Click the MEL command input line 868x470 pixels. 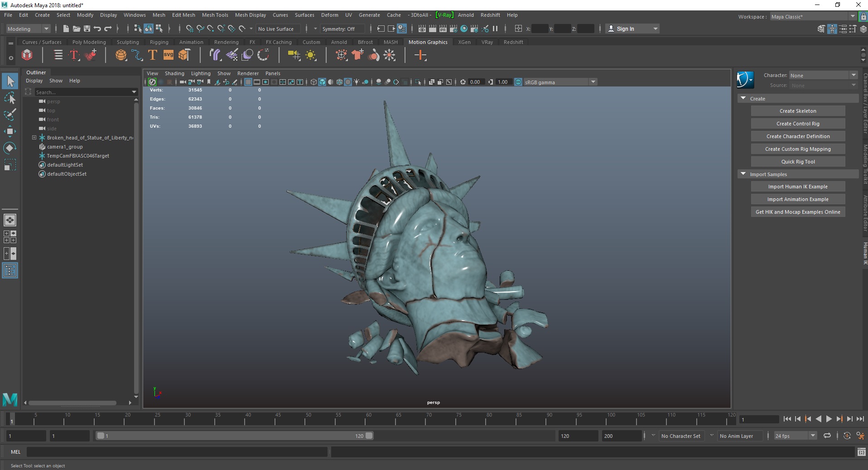[177, 452]
